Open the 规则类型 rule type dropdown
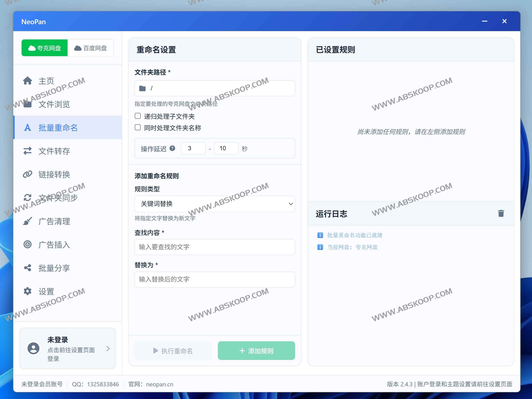 [x=215, y=204]
